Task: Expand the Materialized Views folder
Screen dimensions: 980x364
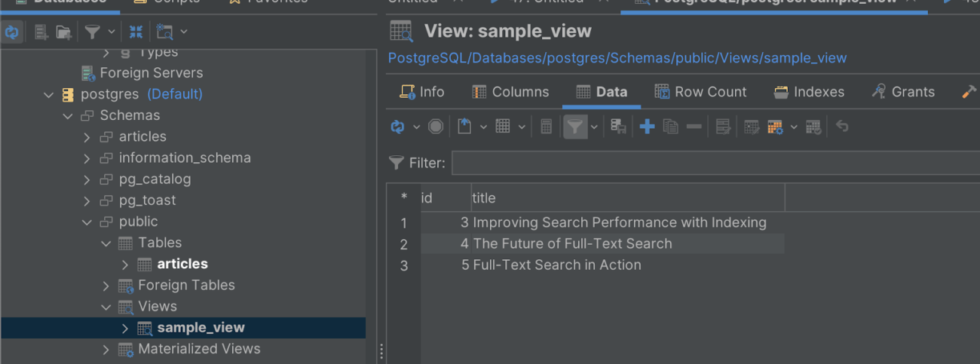Action: point(106,350)
